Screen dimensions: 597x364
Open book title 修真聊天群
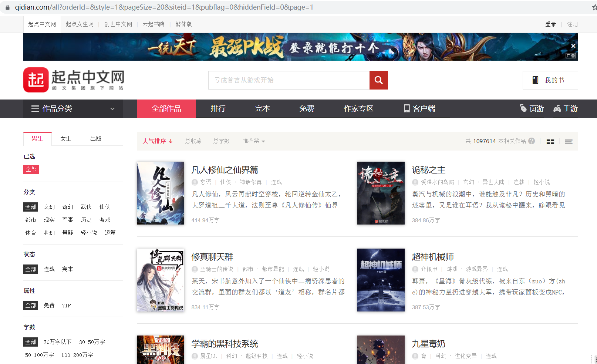click(212, 257)
